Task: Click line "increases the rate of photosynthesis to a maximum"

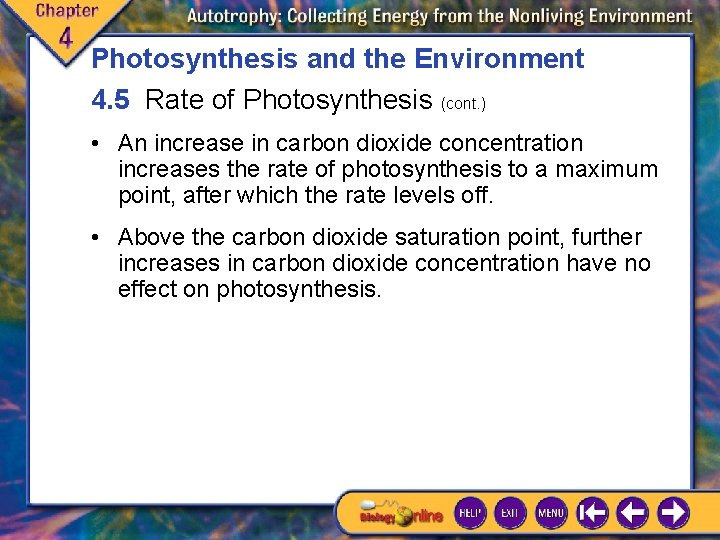Action: tap(388, 169)
